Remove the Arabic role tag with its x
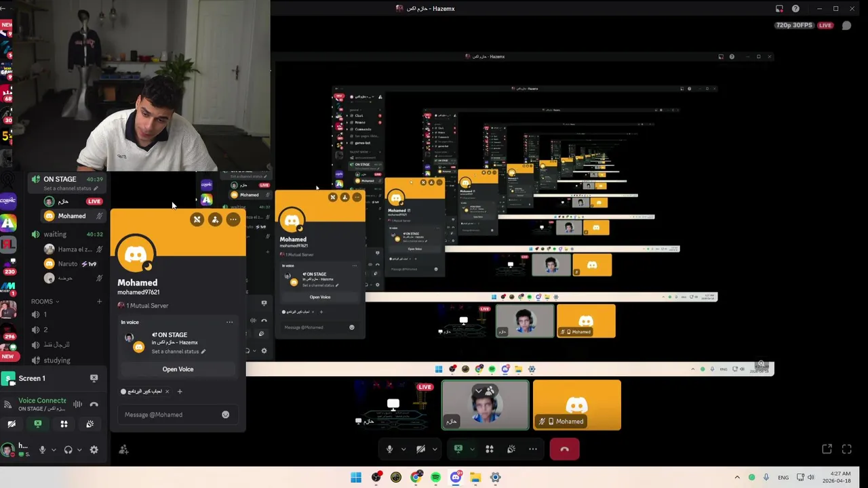868x488 pixels. (167, 391)
